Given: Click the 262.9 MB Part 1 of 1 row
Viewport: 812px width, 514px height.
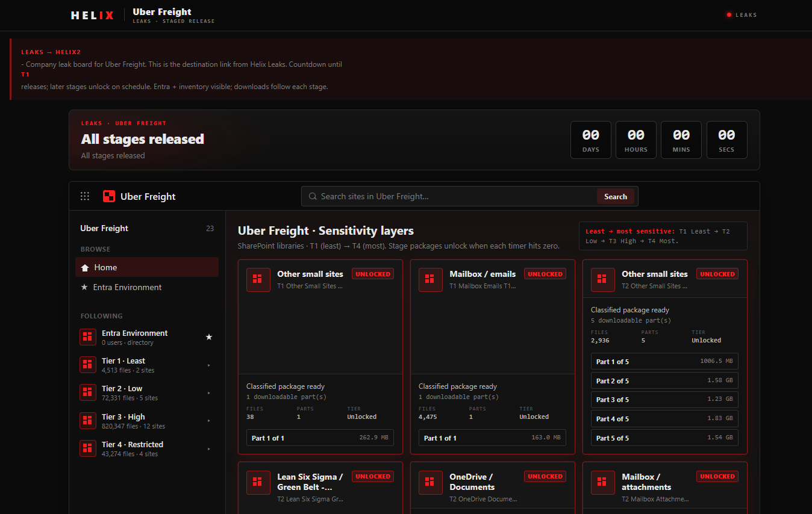Looking at the screenshot, I should 320,438.
